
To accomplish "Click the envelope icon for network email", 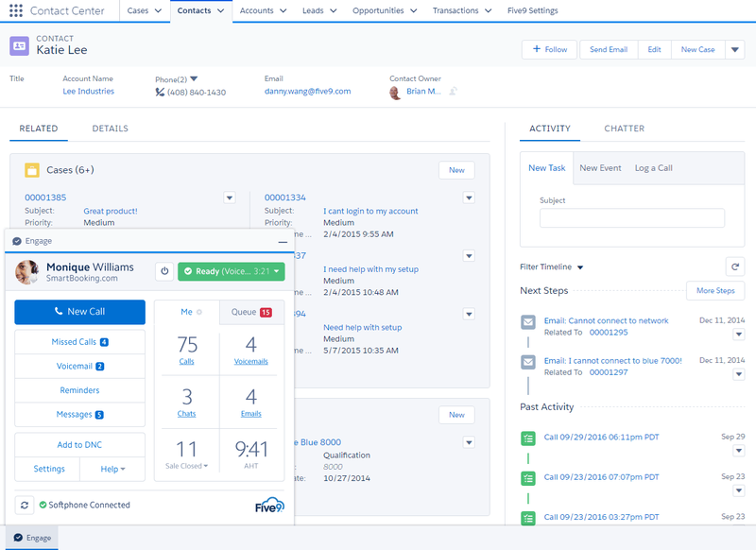I will tap(528, 321).
